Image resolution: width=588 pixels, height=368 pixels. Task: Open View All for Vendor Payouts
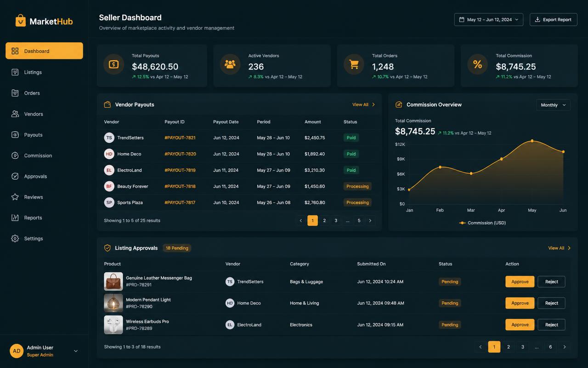tap(364, 104)
